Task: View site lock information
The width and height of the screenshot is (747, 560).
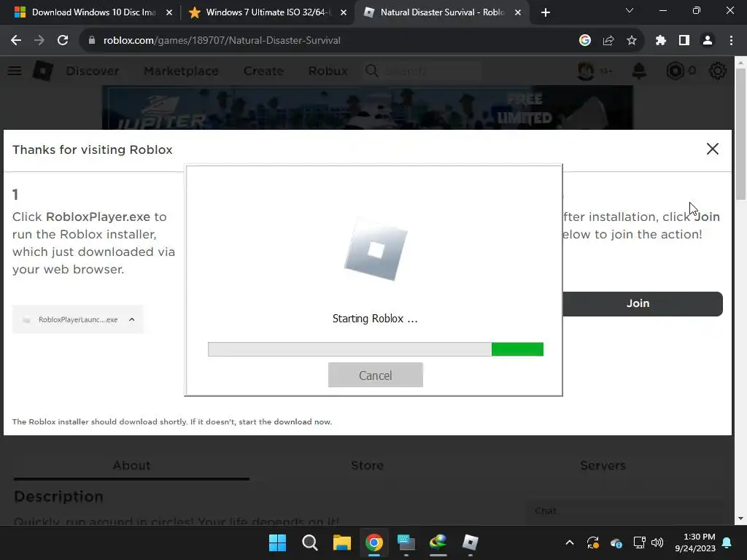Action: 92,41
